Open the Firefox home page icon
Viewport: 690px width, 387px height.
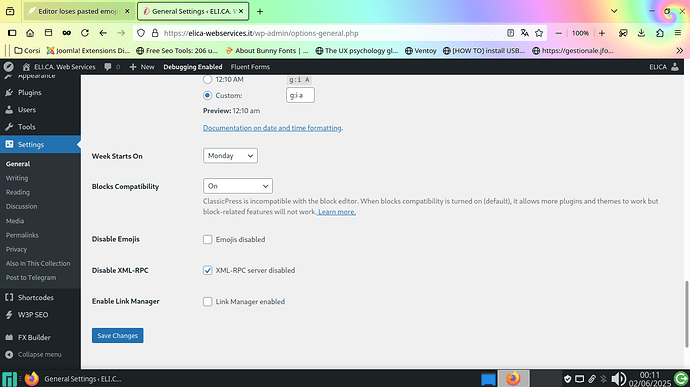30,33
